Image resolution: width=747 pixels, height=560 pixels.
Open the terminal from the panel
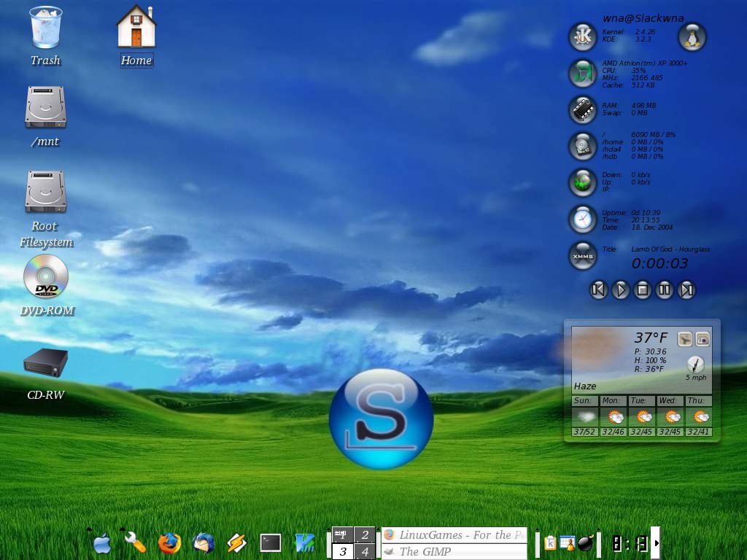tap(271, 542)
